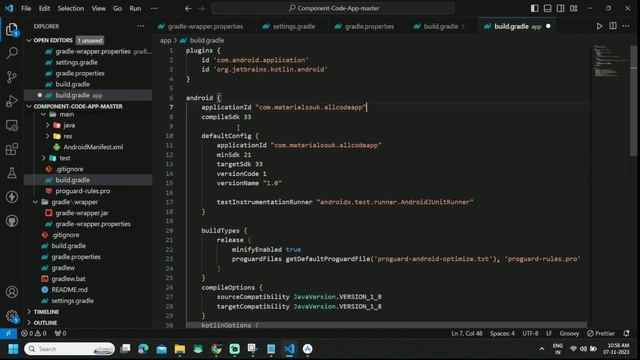Viewport: 640px width, 360px height.
Task: Click the Prettier status bar item
Action: [x=601, y=333]
